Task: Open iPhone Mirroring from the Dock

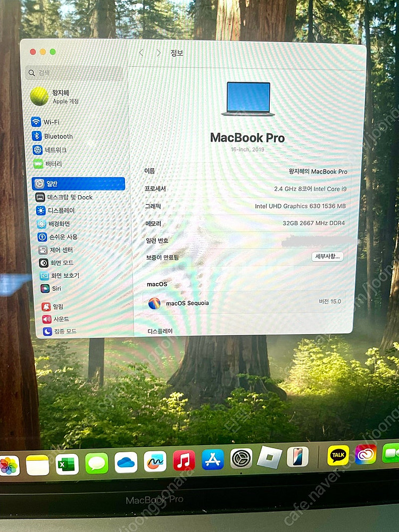Action: [297, 456]
